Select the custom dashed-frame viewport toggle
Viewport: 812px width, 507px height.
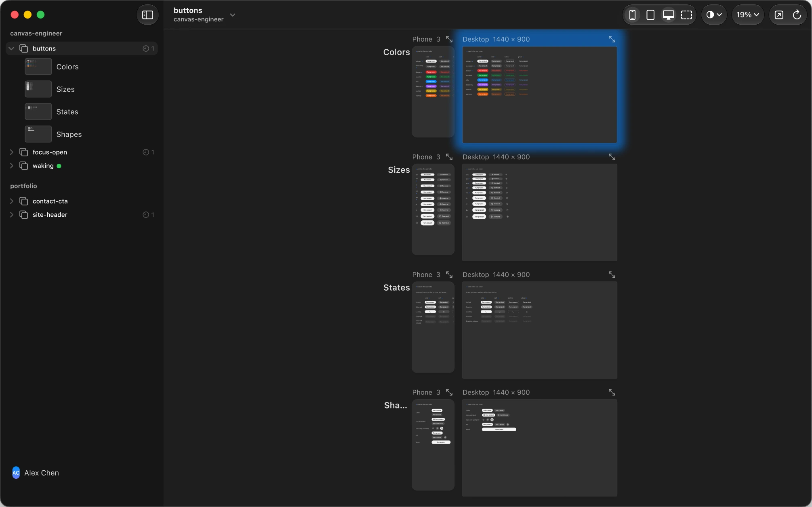point(686,15)
